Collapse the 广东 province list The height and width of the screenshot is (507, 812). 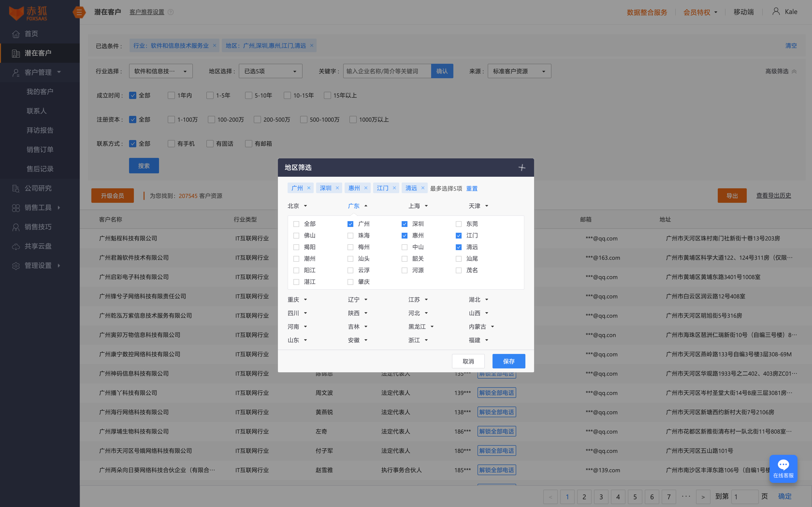point(357,206)
